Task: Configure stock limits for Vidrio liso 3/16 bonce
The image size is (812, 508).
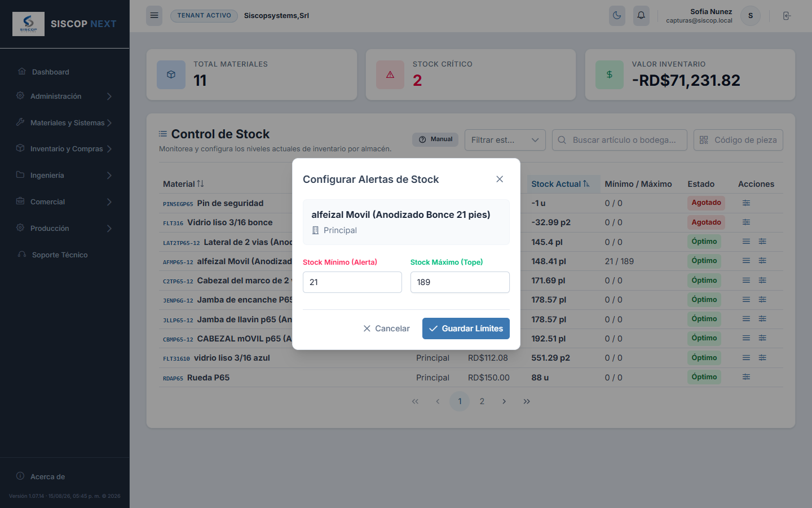Action: point(746,222)
